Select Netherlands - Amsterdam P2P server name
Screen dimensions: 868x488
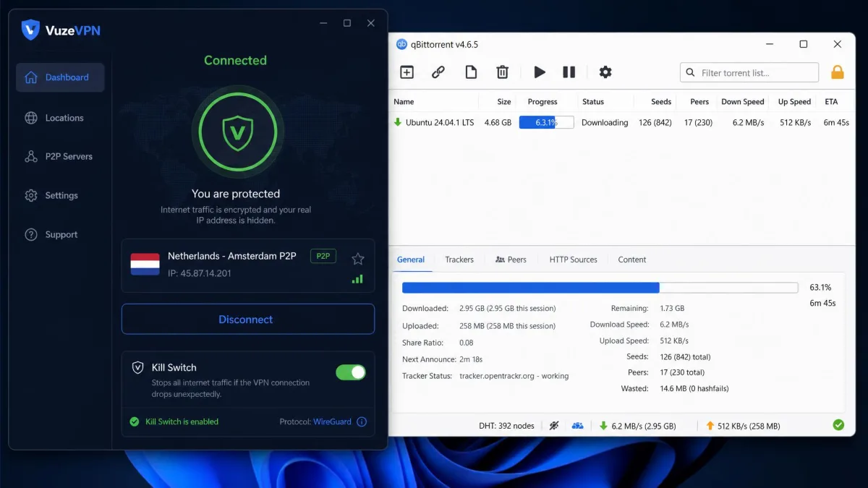(x=231, y=256)
